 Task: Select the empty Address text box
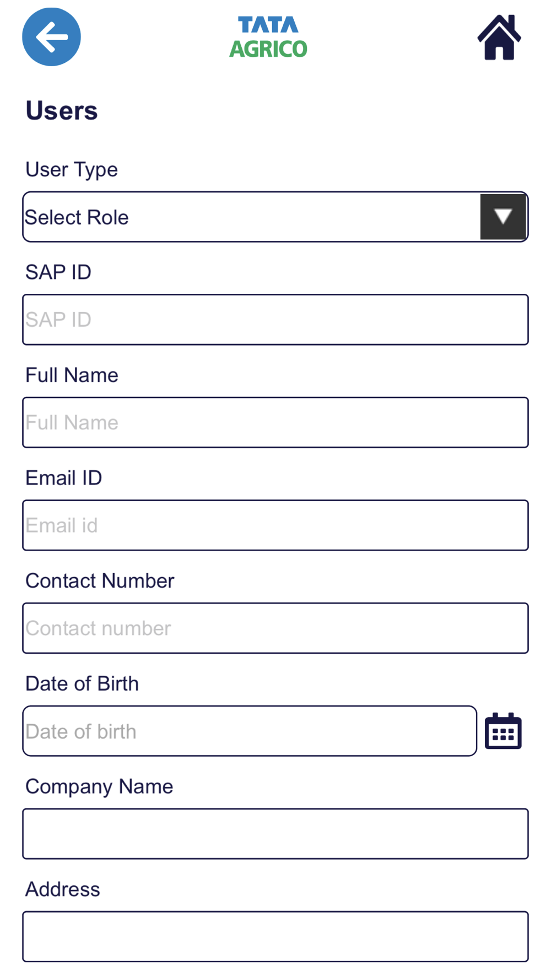pyautogui.click(x=275, y=936)
